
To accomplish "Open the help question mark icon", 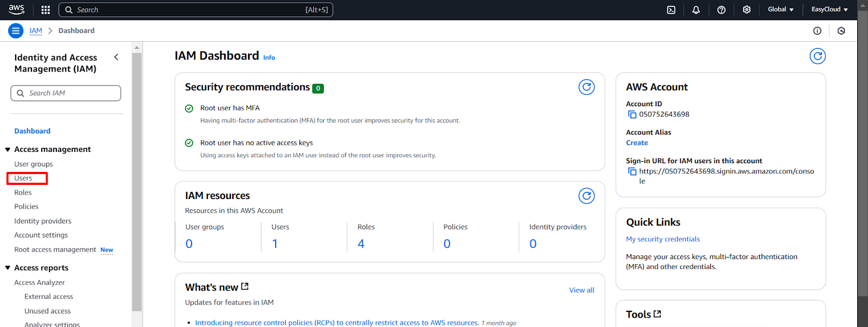I will pos(722,10).
